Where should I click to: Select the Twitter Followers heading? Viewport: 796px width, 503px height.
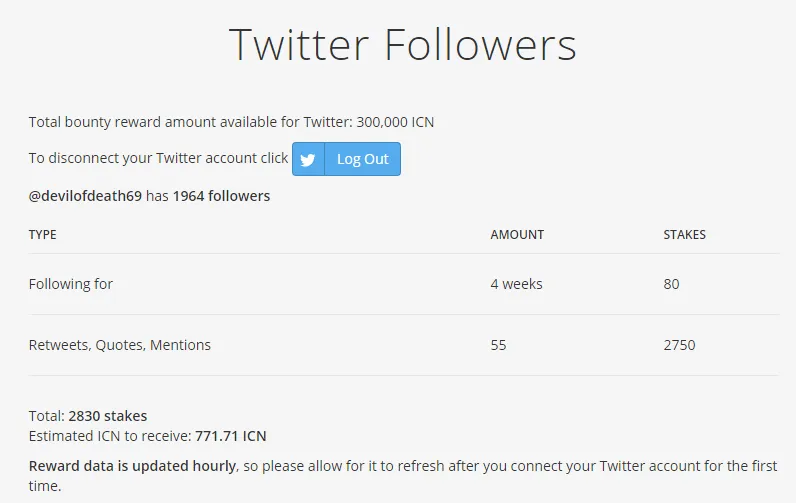click(403, 45)
